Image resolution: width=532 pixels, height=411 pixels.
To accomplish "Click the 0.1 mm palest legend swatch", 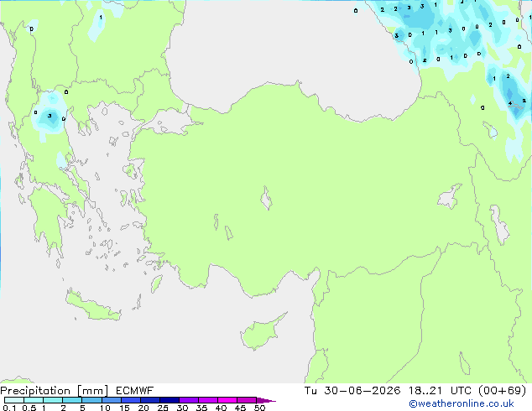I will [14, 400].
